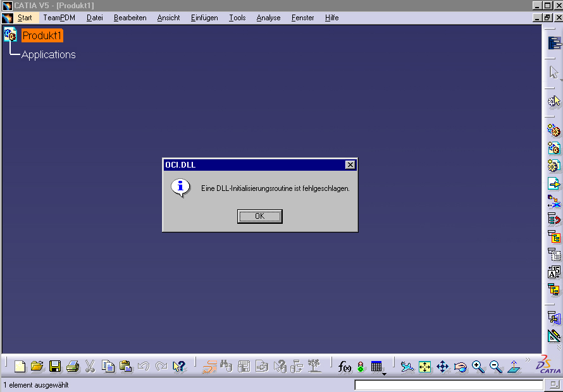The height and width of the screenshot is (392, 563).
Task: Click the Copy icon
Action: click(108, 367)
